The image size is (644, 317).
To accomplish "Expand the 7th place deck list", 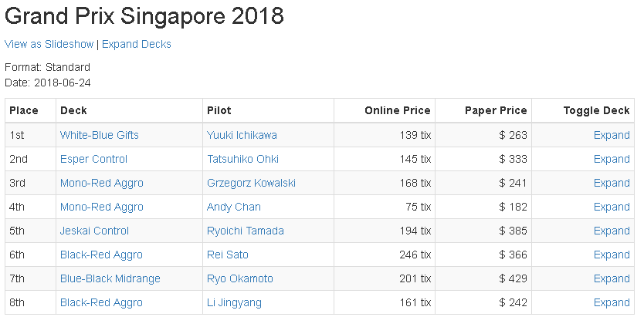I will point(612,278).
